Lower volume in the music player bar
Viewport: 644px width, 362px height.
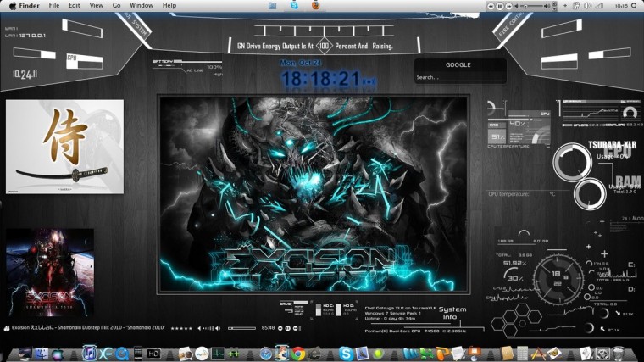pos(199,328)
